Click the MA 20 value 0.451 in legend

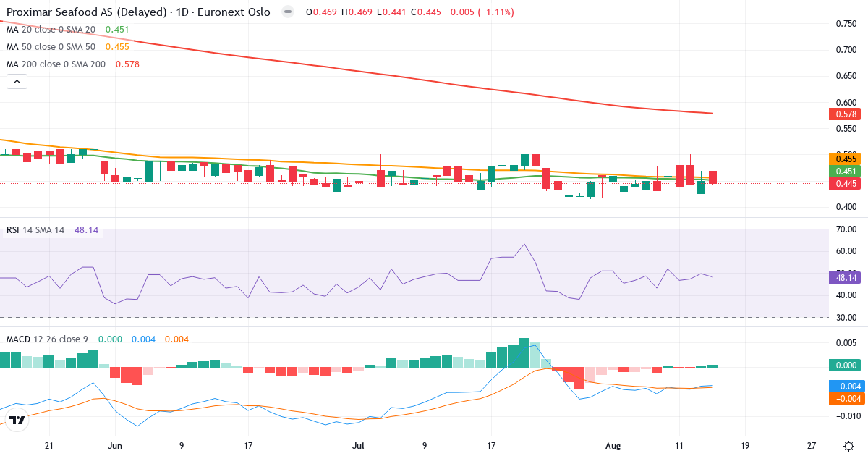pos(117,30)
